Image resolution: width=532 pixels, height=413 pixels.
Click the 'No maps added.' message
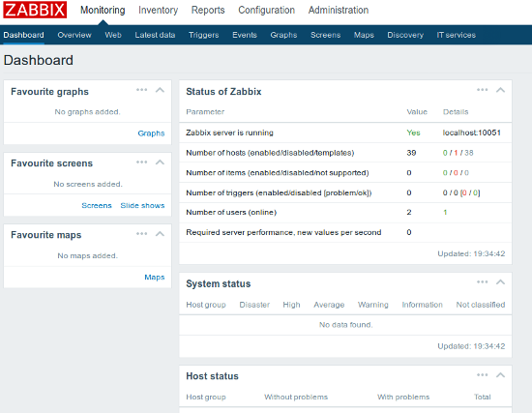click(x=87, y=255)
